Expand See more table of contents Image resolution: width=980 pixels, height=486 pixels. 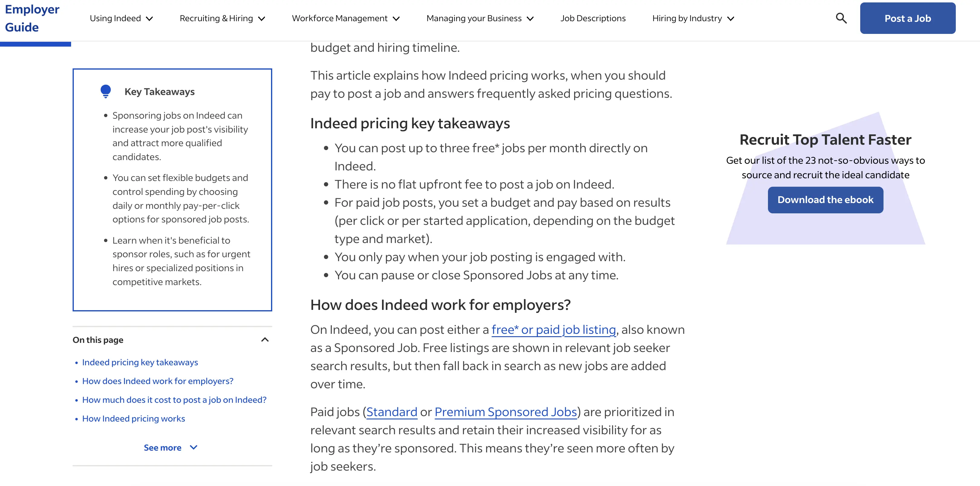(x=170, y=448)
